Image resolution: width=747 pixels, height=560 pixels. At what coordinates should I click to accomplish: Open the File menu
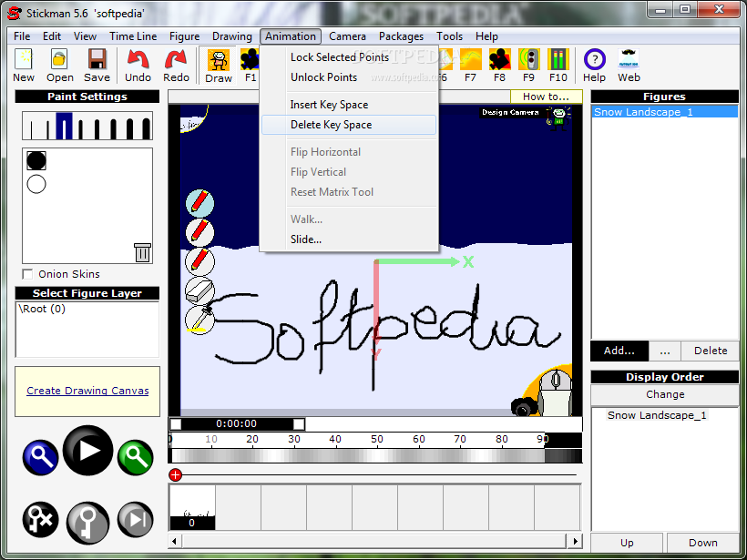tap(22, 36)
